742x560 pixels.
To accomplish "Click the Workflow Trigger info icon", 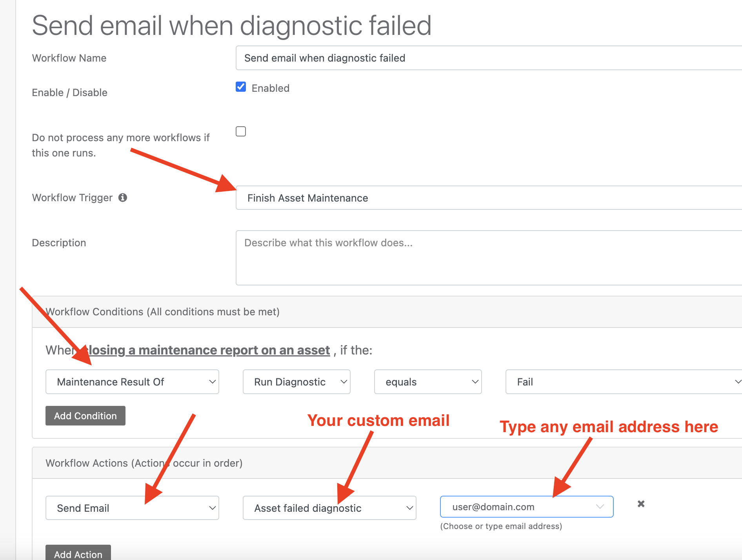I will (123, 198).
